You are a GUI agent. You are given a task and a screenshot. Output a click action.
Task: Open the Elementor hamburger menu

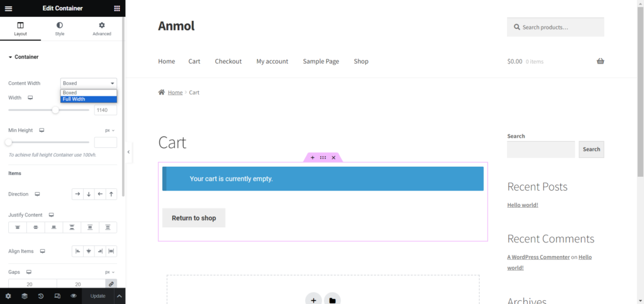coord(8,8)
